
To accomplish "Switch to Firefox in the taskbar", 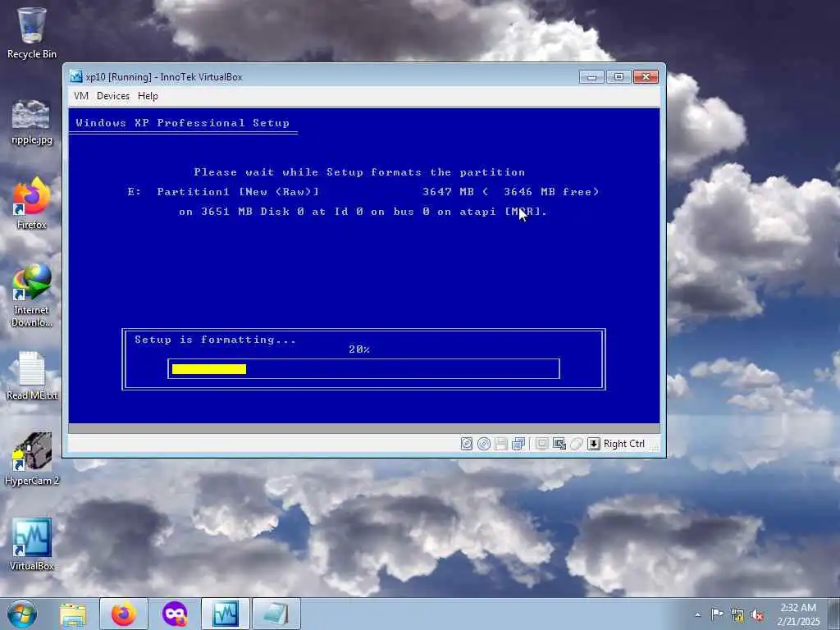I will (124, 614).
